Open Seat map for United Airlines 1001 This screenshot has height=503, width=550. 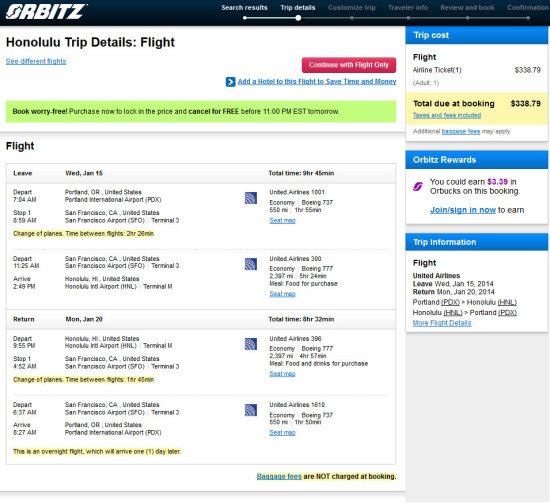(282, 221)
